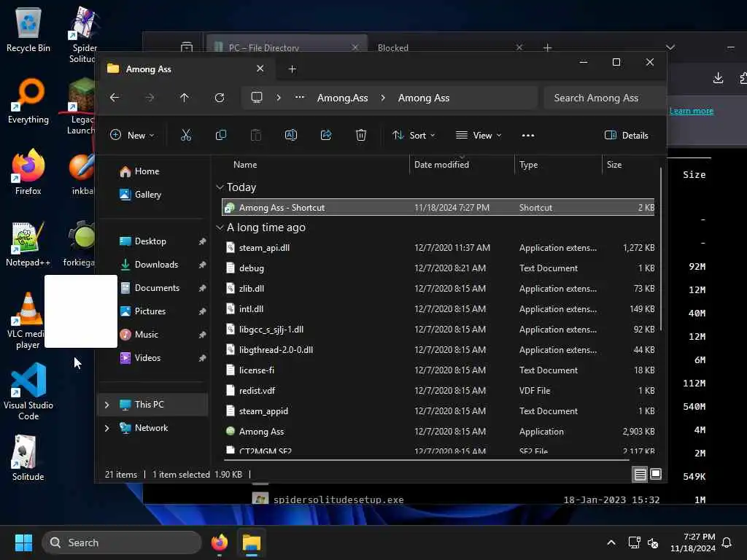This screenshot has height=560, width=747.
Task: Open Firefox desktop shortcut
Action: coord(28,172)
